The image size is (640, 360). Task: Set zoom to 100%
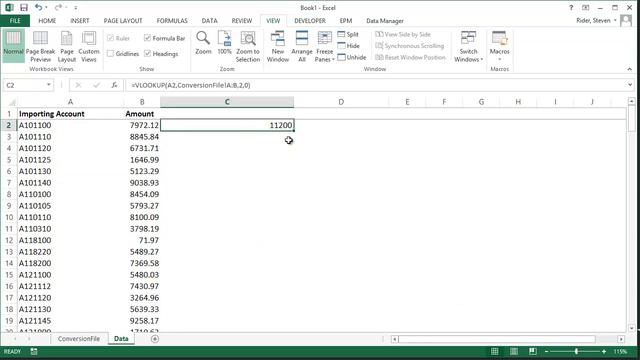tap(224, 42)
